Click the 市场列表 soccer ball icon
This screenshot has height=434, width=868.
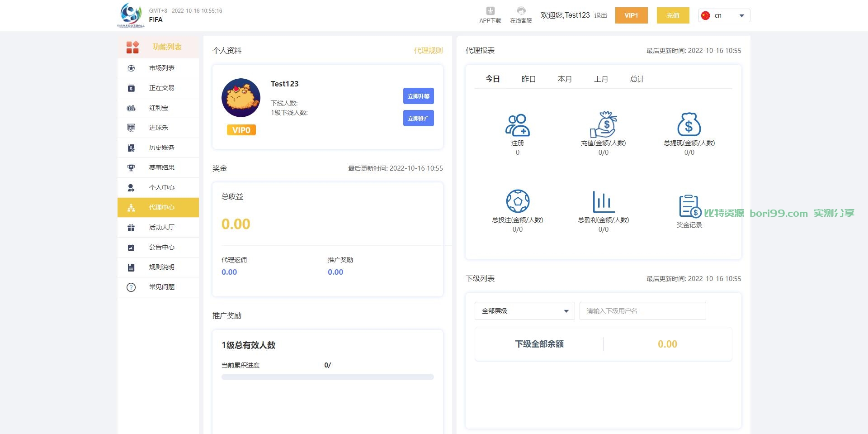tap(131, 68)
